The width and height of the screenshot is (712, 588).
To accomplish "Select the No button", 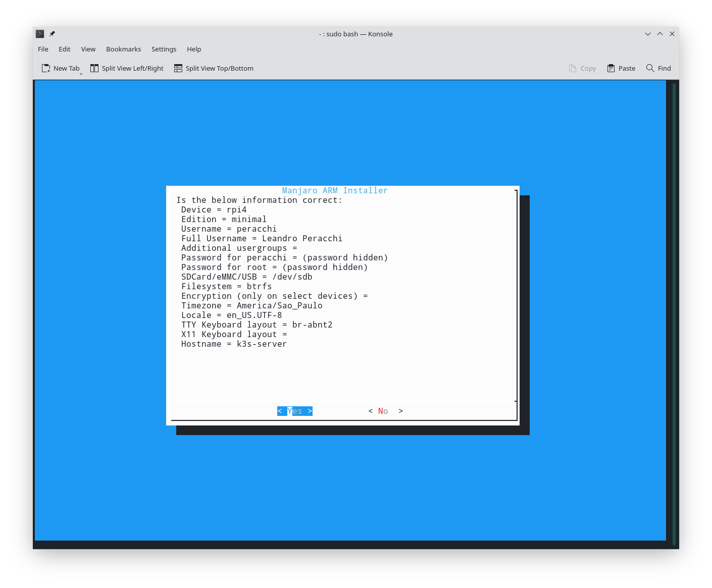I will tap(386, 411).
